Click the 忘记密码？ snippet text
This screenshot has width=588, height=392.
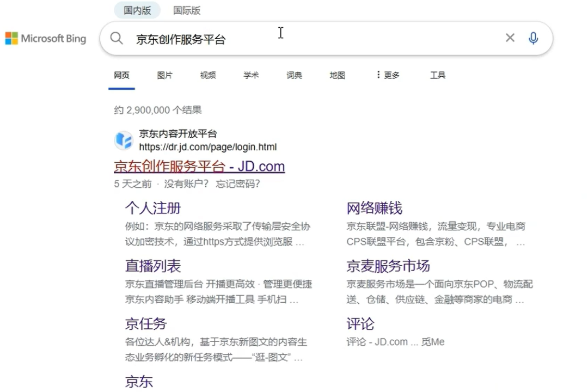pyautogui.click(x=238, y=184)
